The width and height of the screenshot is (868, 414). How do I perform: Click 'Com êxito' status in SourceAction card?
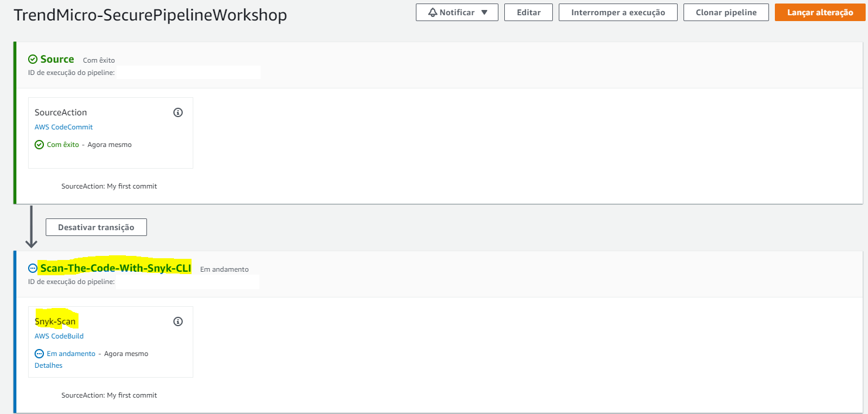pos(63,145)
